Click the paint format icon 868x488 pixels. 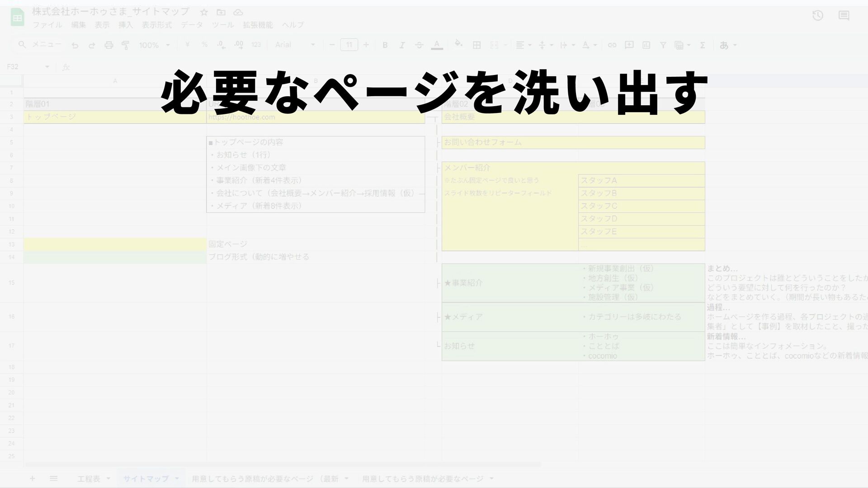125,45
